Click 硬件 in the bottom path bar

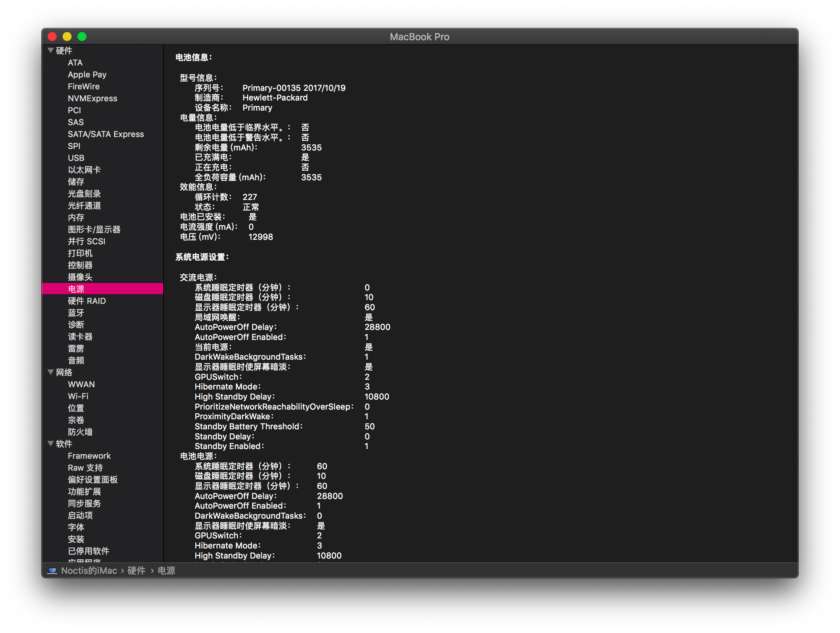(136, 571)
